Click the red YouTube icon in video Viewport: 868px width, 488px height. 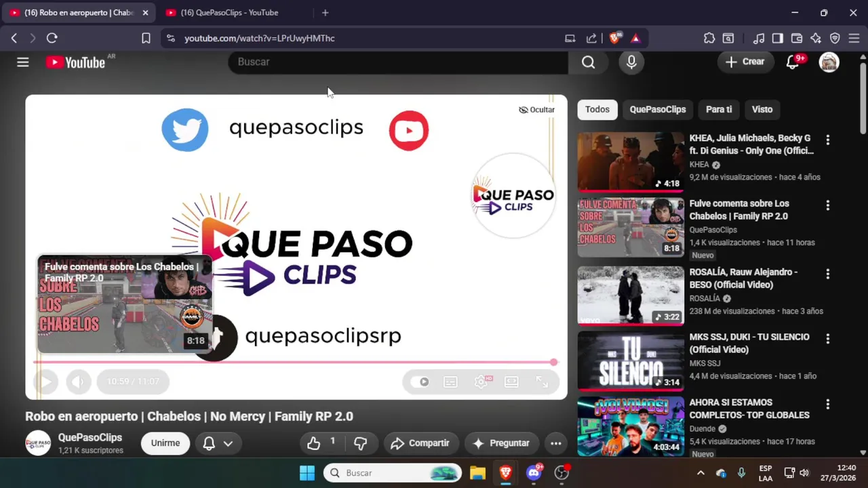click(x=409, y=130)
